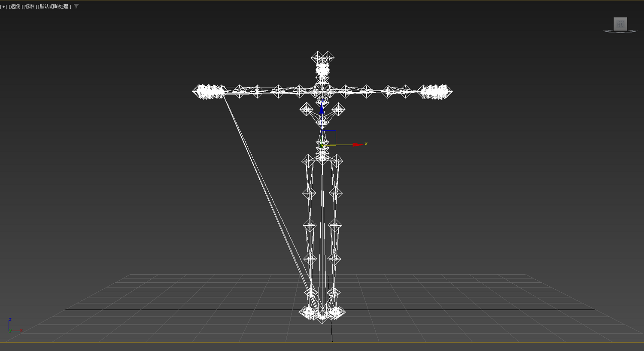Open the 透视 perspective viewport menu

click(x=15, y=6)
